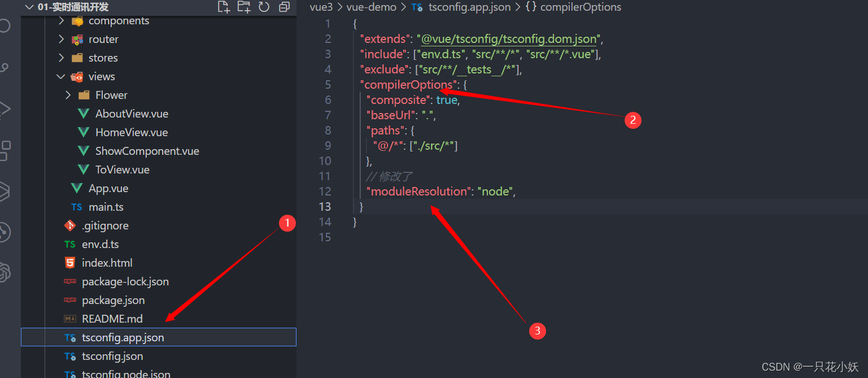Select the tsconfig.app.json breadcrumb
This screenshot has height=378, width=868.
[469, 7]
